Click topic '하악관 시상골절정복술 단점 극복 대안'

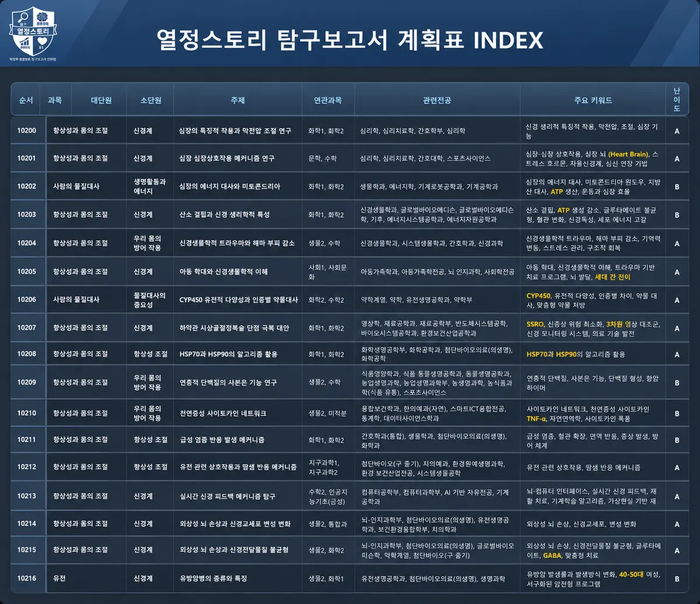coord(234,328)
